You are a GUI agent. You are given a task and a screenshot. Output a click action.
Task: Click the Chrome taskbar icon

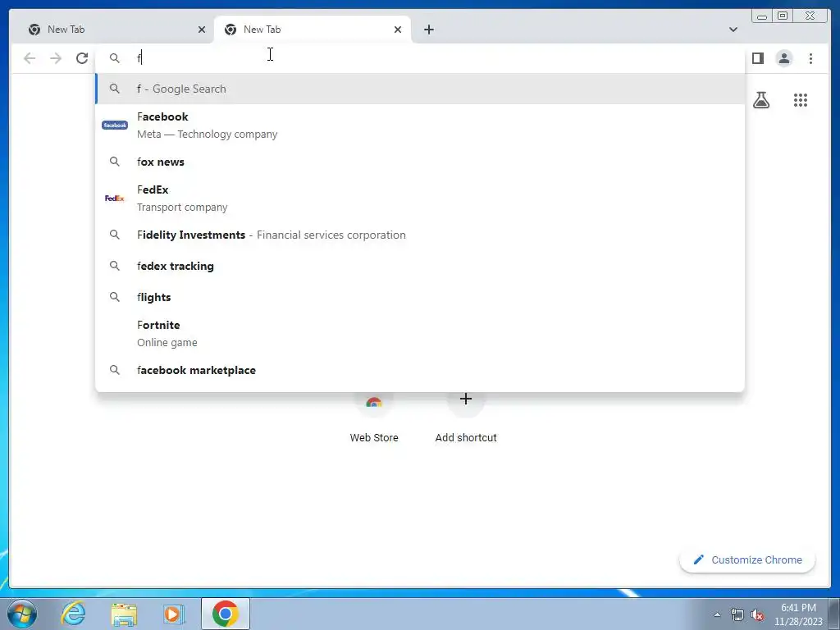225,614
